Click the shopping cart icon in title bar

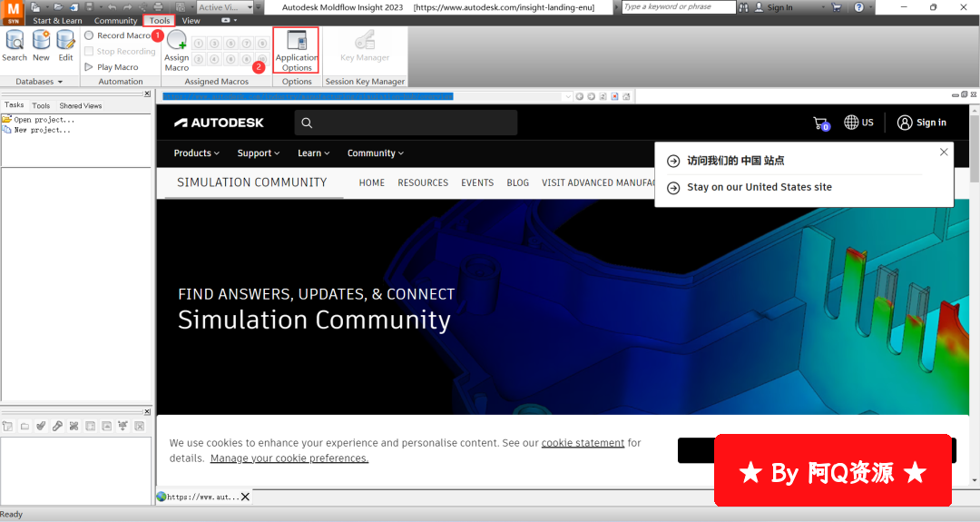pyautogui.click(x=837, y=7)
